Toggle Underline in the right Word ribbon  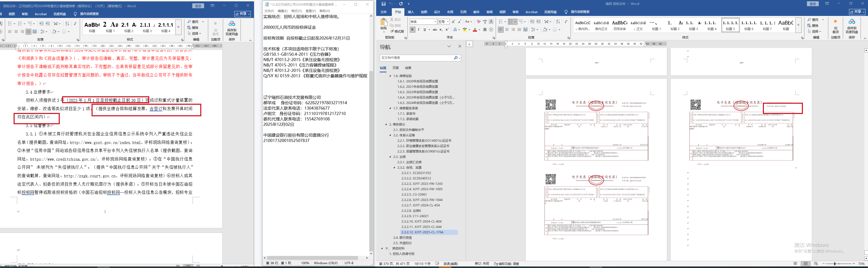pyautogui.click(x=425, y=30)
